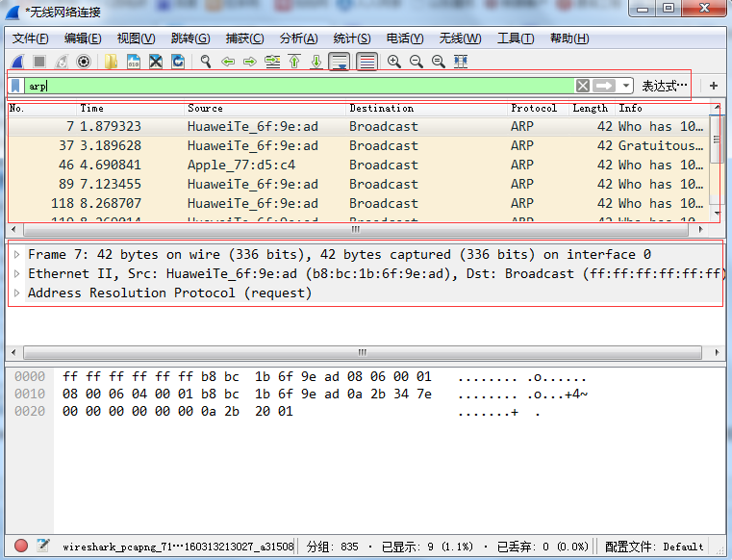Screen dimensions: 732x560
Task: Apply the display filter arrow
Action: [604, 86]
